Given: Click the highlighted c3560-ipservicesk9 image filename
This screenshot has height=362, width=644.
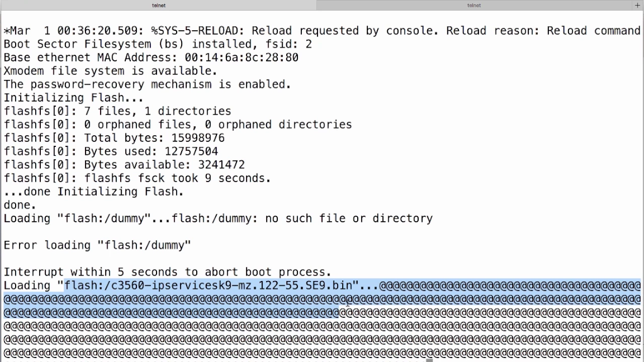Looking at the screenshot, I should (x=208, y=286).
